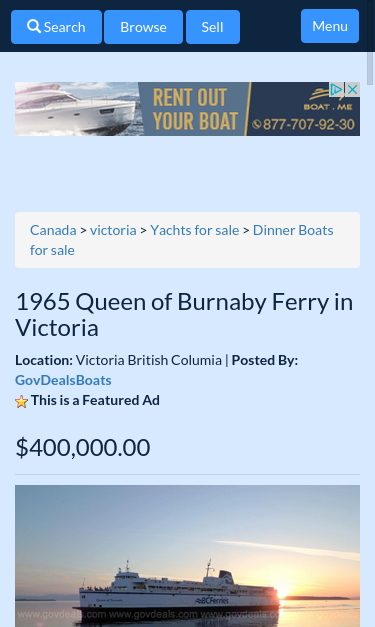Click the listing title 1965 Queen of Burnaby
The image size is (375, 627).
coord(184,314)
